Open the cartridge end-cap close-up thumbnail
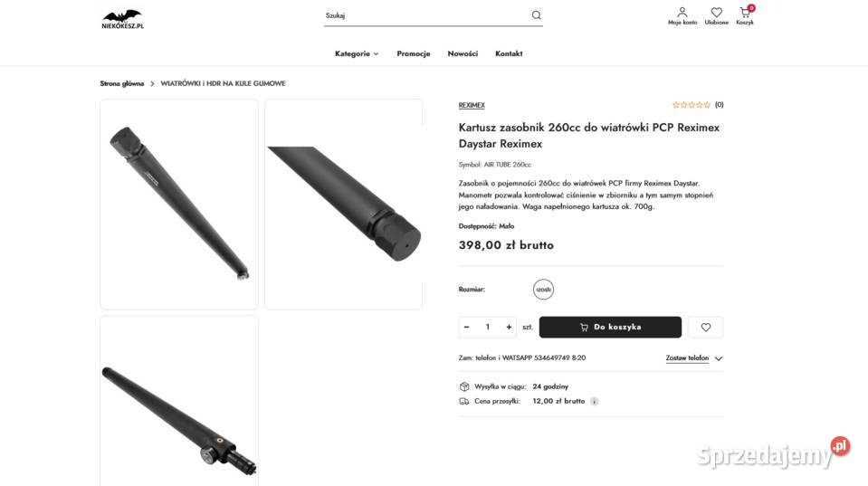 [343, 204]
